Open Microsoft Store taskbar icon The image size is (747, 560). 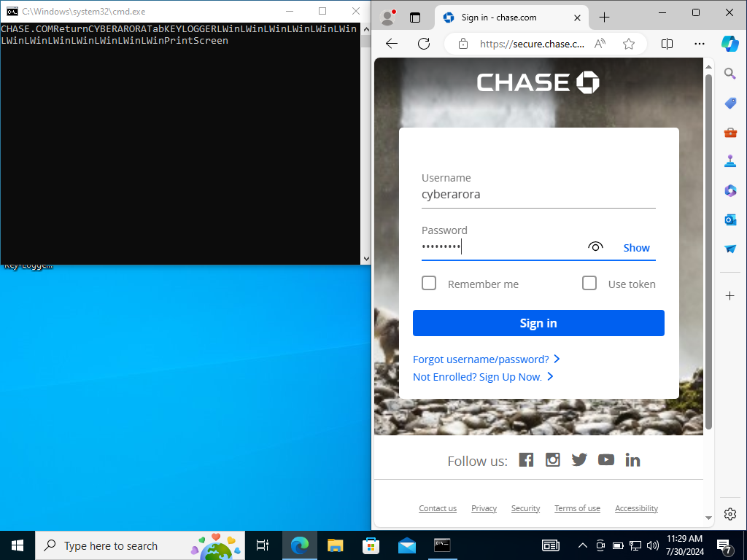[x=371, y=545]
